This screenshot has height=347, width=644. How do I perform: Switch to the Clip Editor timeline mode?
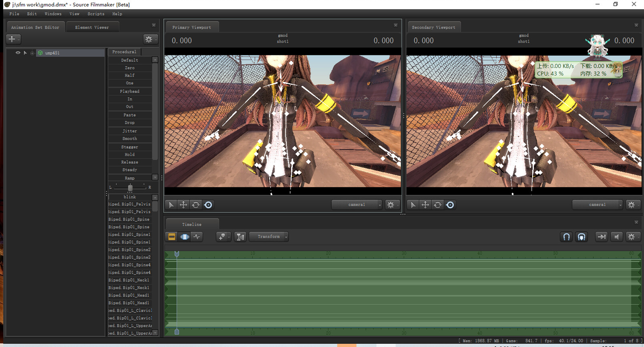click(172, 236)
